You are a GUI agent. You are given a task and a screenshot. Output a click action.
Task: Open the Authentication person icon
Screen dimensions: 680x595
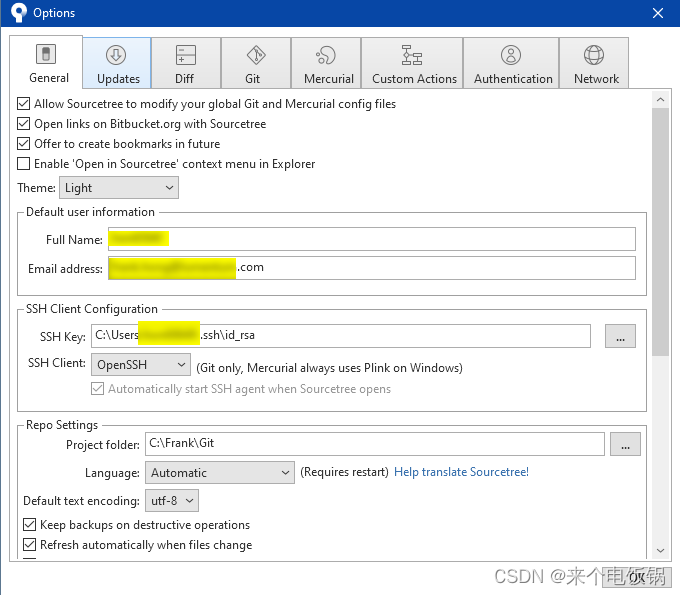[511, 55]
